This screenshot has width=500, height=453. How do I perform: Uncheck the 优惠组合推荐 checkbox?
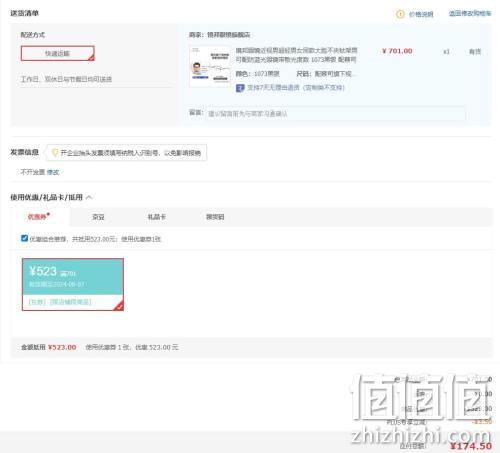pos(24,238)
